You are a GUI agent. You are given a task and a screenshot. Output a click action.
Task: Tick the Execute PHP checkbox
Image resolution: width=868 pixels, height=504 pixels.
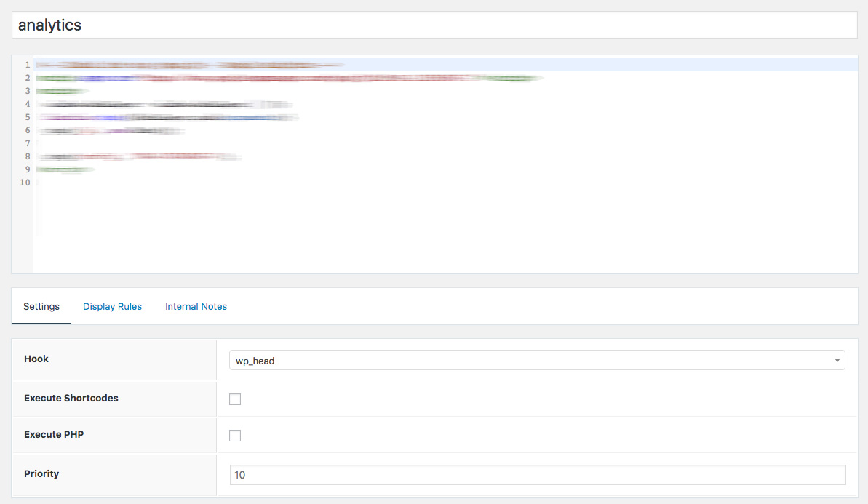point(235,436)
